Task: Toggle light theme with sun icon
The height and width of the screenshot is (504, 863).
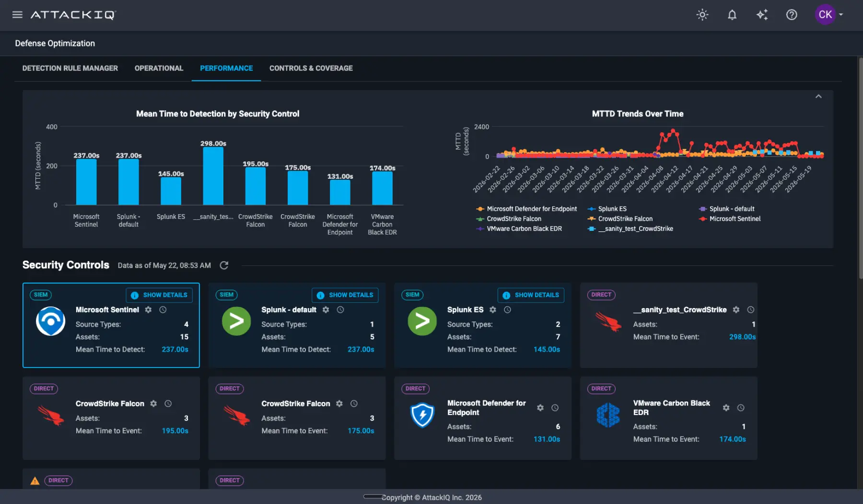Action: 702,14
